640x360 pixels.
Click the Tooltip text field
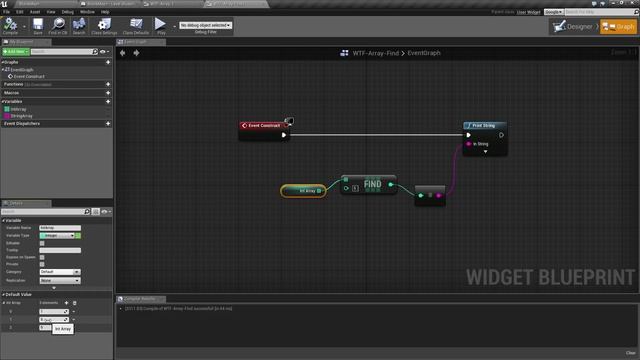point(60,250)
